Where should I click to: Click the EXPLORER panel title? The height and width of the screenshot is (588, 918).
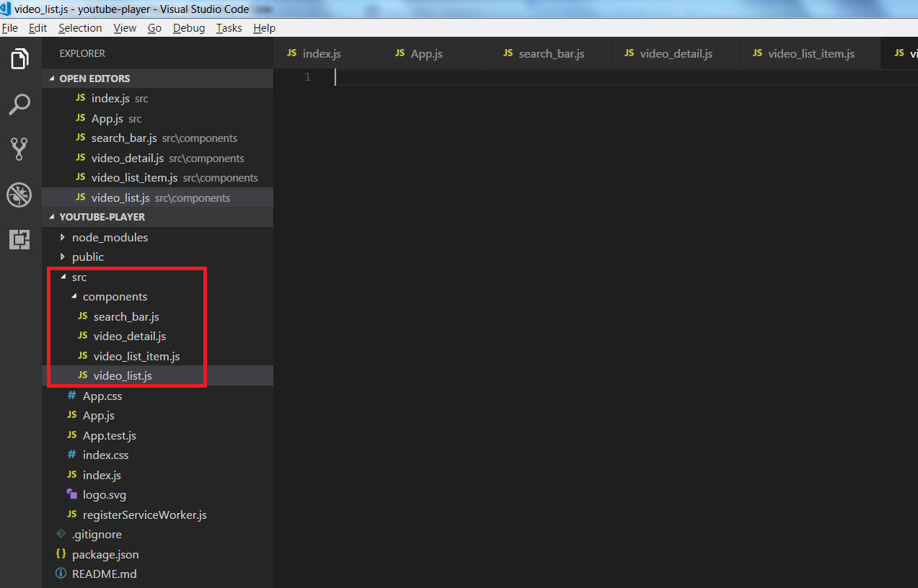tap(82, 53)
